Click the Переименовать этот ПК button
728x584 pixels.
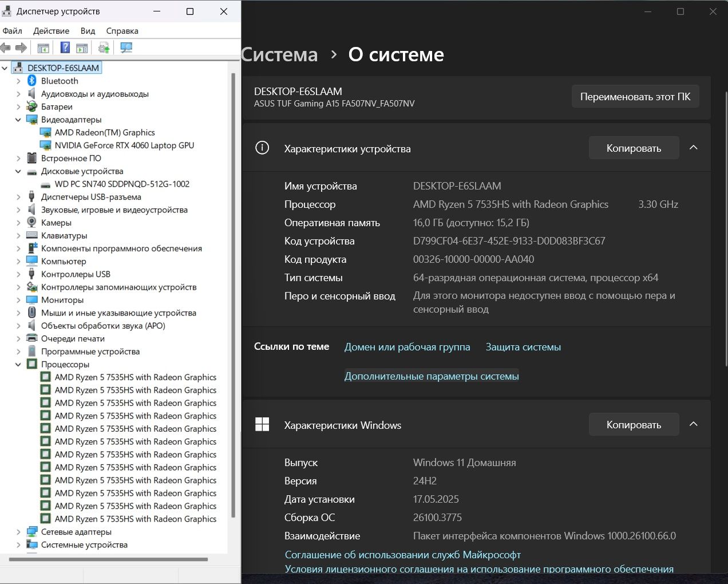635,97
